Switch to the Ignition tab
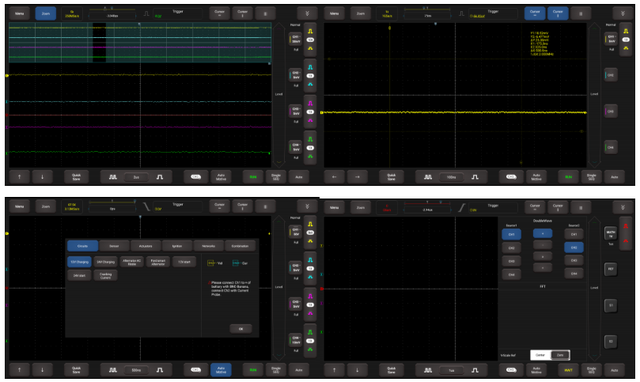This screenshot has width=640, height=382. [177, 246]
